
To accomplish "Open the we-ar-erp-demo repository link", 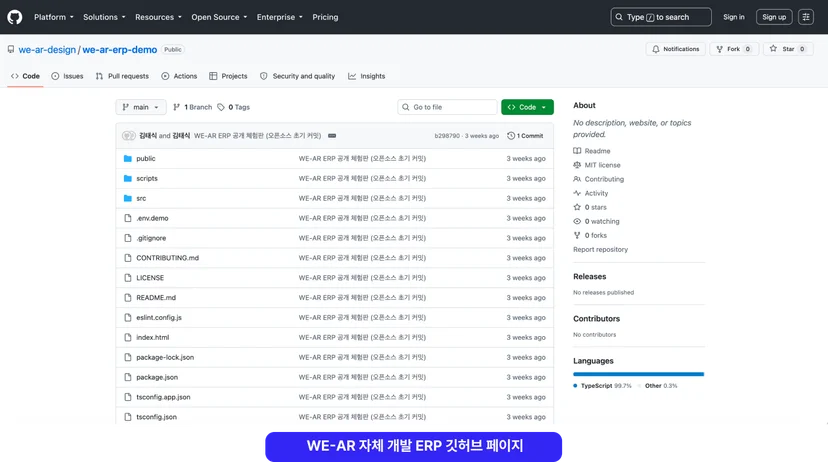I will click(119, 50).
